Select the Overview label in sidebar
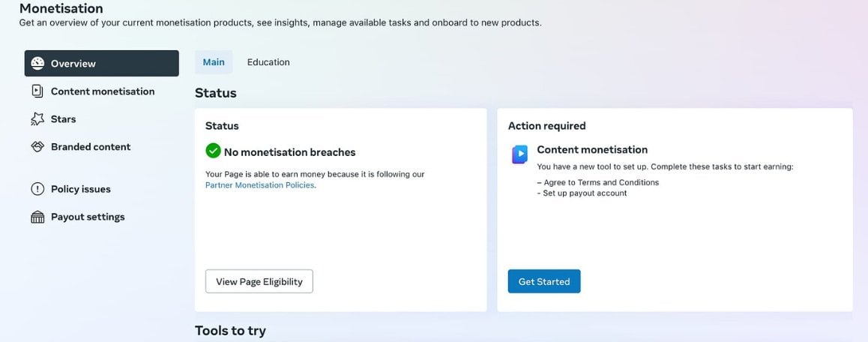The width and height of the screenshot is (868, 342). pyautogui.click(x=73, y=63)
